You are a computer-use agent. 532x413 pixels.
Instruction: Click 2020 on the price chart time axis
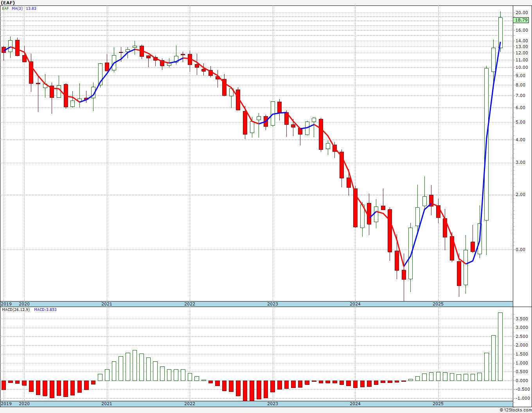[x=24, y=304]
